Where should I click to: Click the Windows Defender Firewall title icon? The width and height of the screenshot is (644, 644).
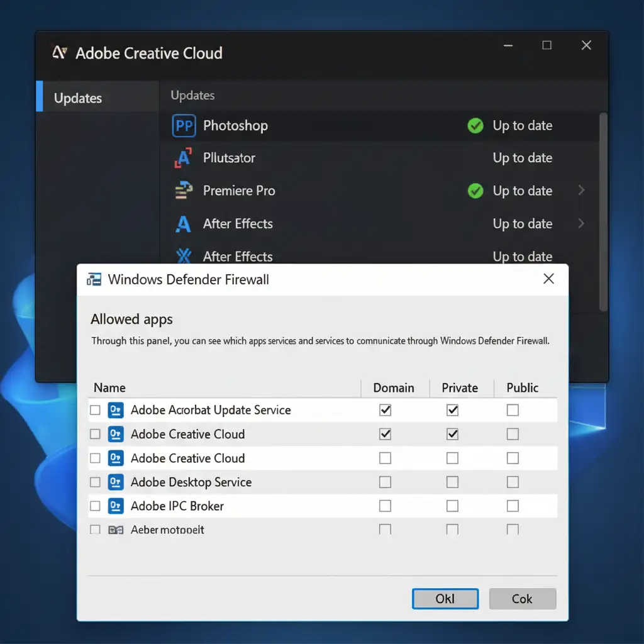(94, 279)
